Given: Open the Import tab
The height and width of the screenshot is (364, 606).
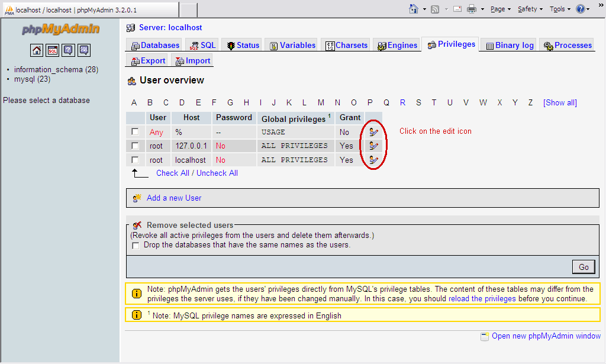Looking at the screenshot, I should click(193, 60).
